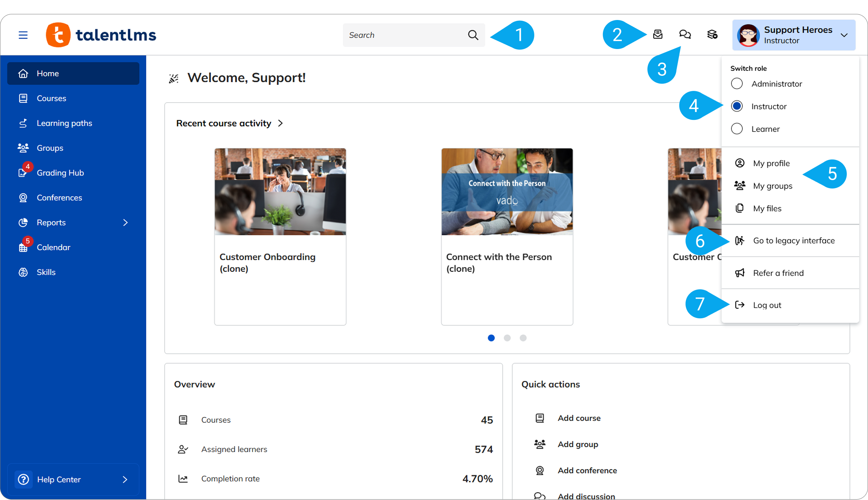The width and height of the screenshot is (868, 500).
Task: Open Grading Hub in the sidebar
Action: point(60,173)
